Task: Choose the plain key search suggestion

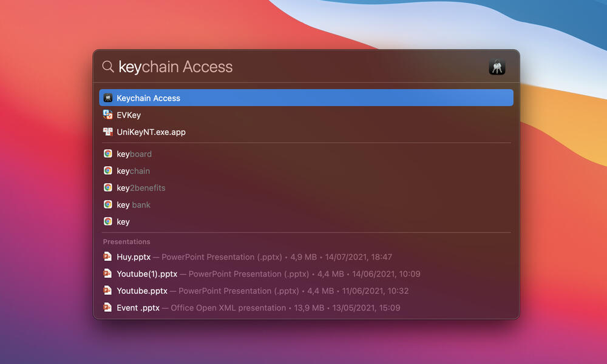Action: tap(306, 221)
